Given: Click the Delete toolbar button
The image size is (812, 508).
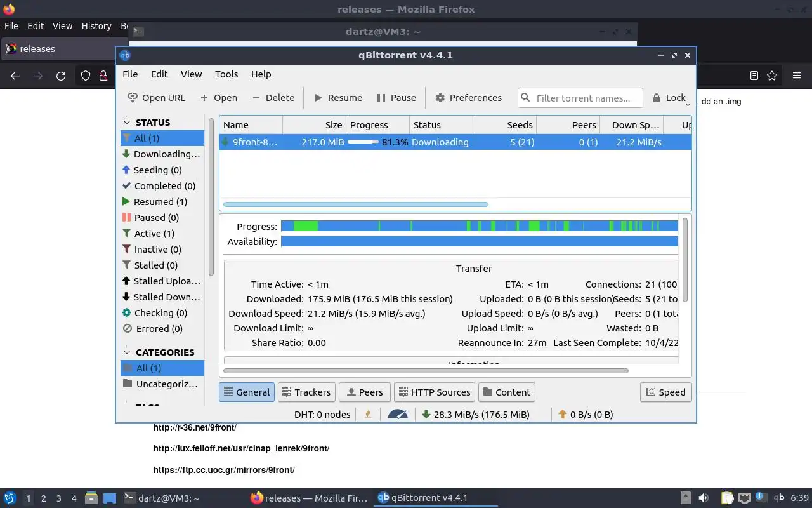Looking at the screenshot, I should point(273,98).
